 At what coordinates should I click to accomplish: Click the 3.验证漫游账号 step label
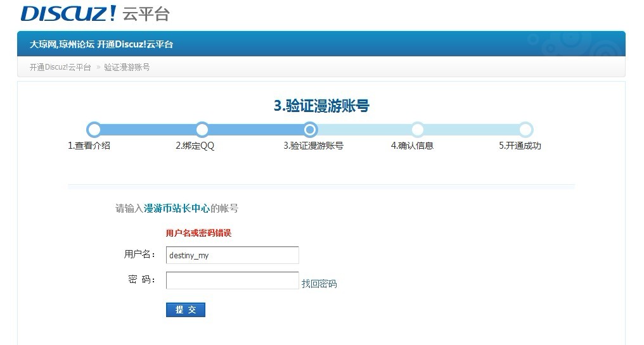pos(313,146)
